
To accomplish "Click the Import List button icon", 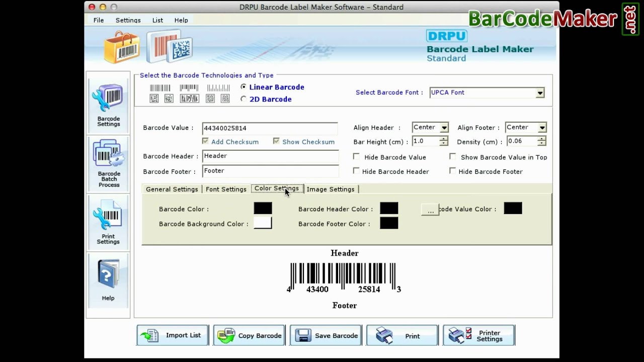I will coord(149,335).
